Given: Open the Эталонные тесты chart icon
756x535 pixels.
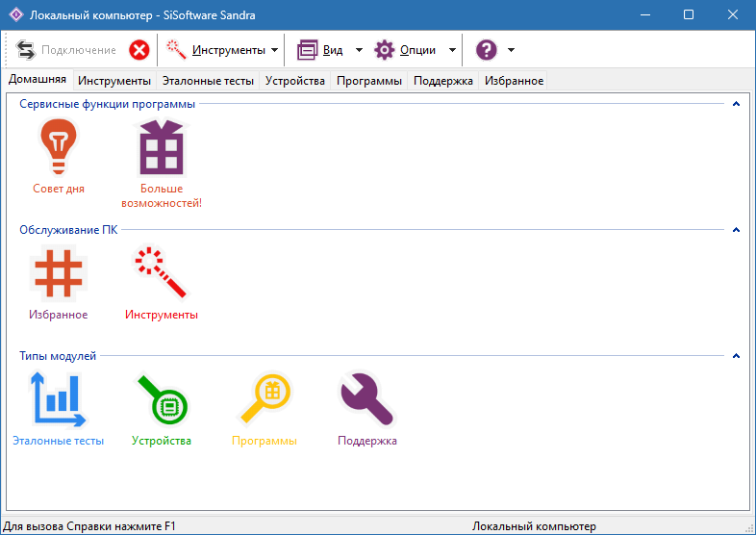Looking at the screenshot, I should (59, 399).
